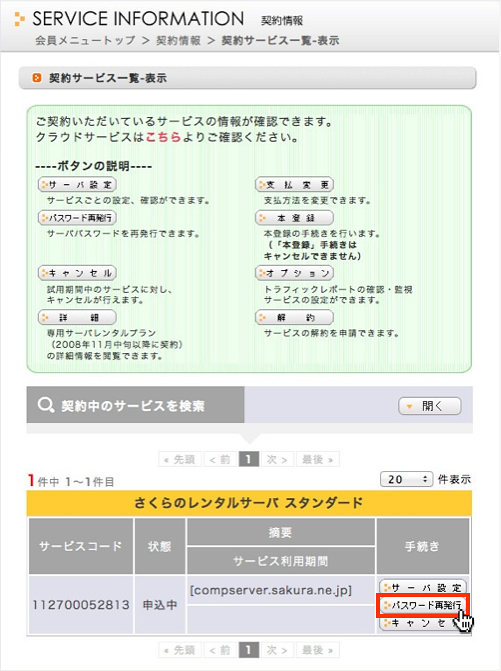Open the 開く search expander button
The image size is (501, 671).
pos(430,406)
